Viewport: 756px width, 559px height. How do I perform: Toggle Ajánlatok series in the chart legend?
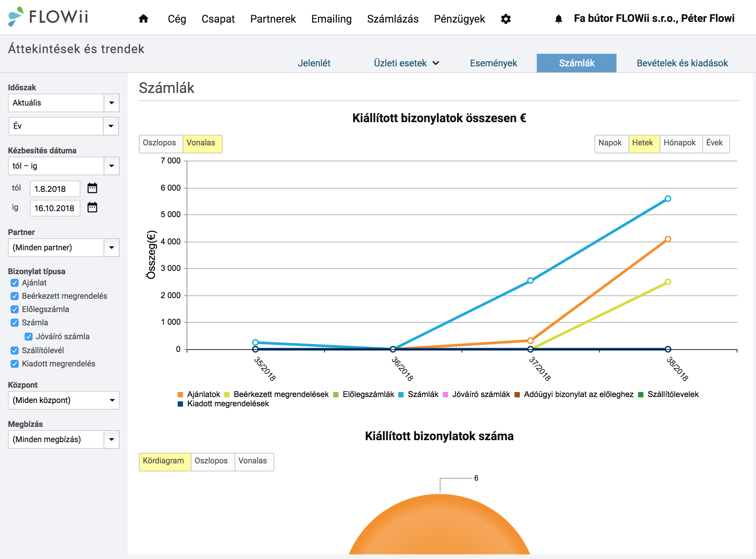click(199, 394)
